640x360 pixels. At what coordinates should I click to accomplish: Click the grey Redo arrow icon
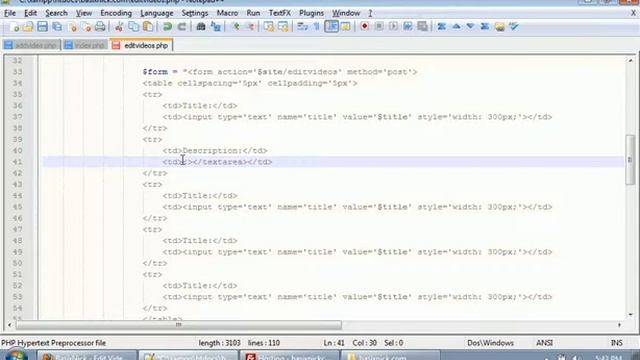182,27
